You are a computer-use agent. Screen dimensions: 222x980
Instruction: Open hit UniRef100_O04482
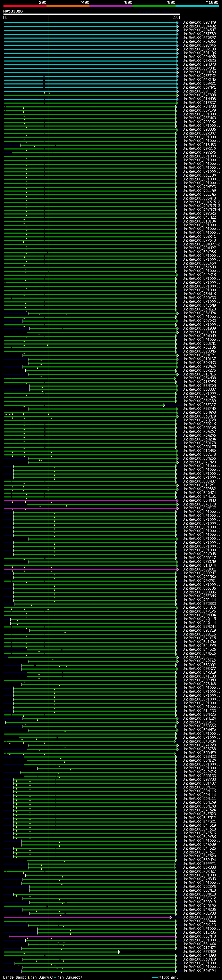click(199, 26)
